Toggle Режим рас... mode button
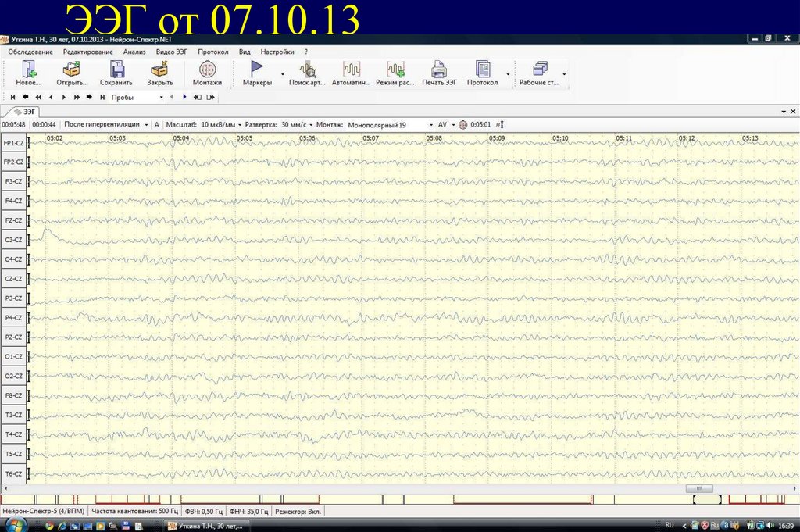 pos(395,72)
